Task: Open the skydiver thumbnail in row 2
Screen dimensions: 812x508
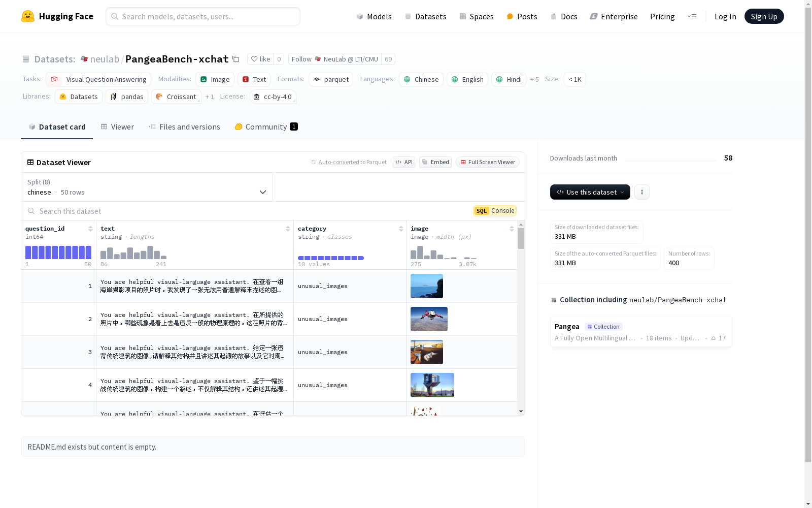Action: 429,319
